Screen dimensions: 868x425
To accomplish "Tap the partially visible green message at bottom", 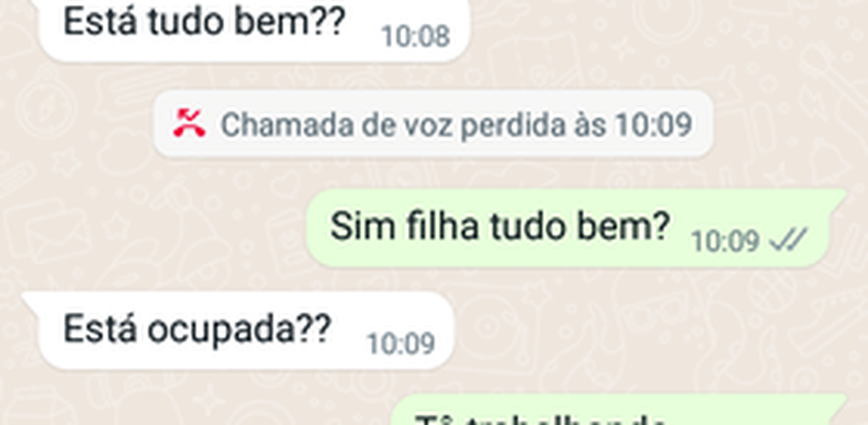I will click(x=619, y=410).
